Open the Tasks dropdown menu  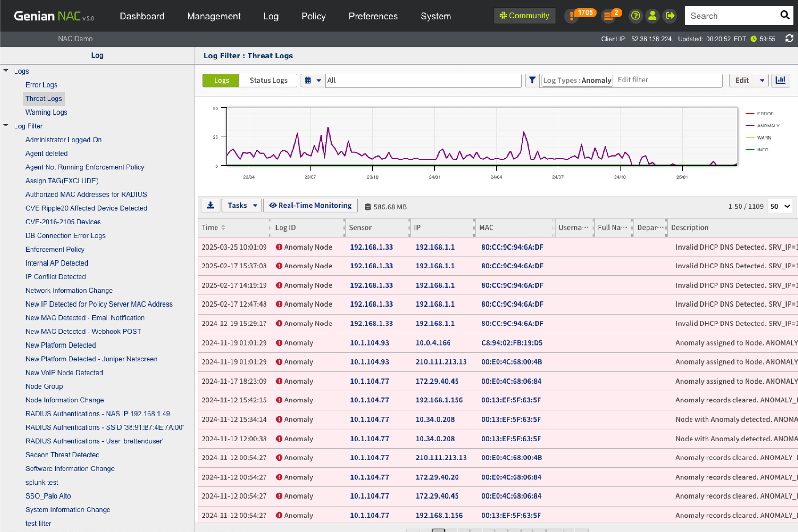[x=242, y=206]
